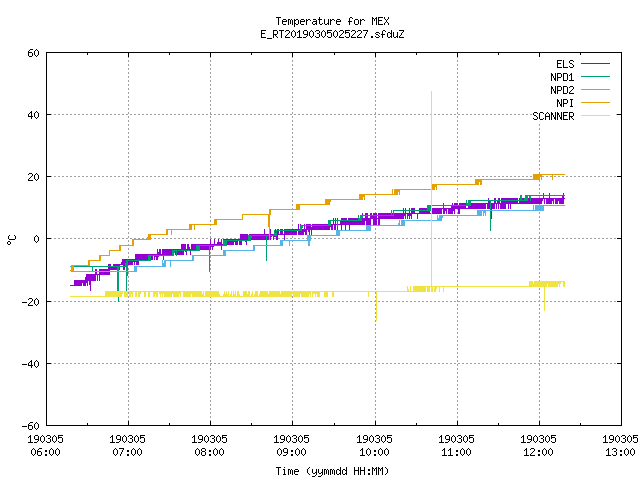This screenshot has width=640, height=480.
Task: Click the y-axis tick label 40
Action: click(33, 115)
